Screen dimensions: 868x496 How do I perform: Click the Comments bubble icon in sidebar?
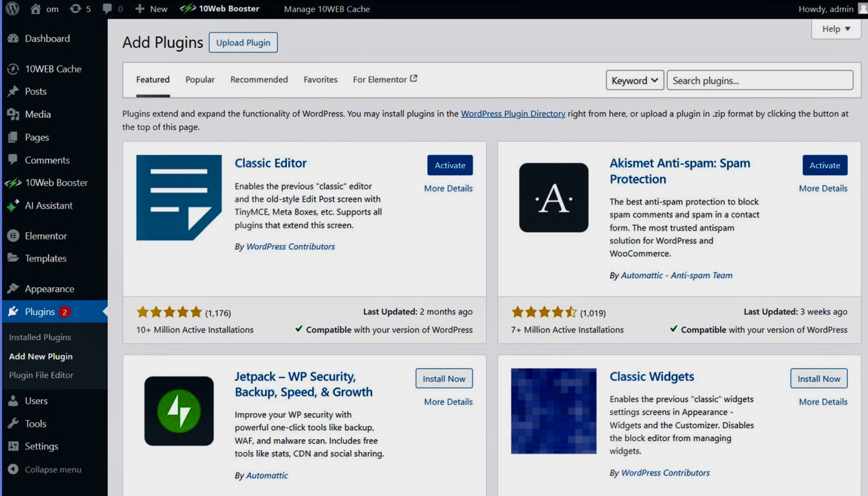coord(13,160)
